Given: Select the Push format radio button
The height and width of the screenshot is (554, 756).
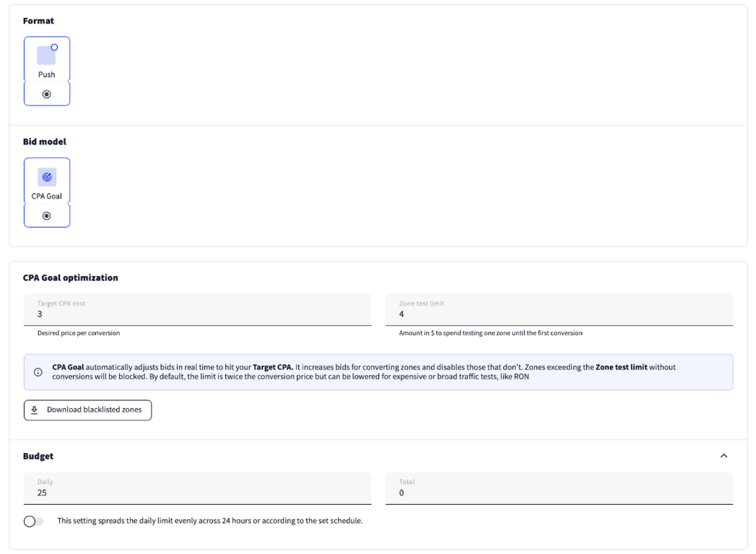Looking at the screenshot, I should [x=46, y=94].
